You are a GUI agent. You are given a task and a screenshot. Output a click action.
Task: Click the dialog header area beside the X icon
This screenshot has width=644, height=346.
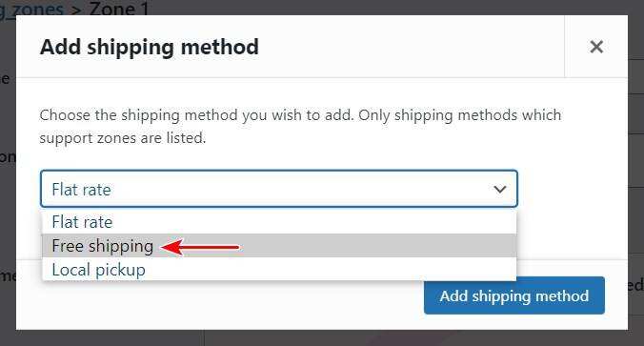411,47
